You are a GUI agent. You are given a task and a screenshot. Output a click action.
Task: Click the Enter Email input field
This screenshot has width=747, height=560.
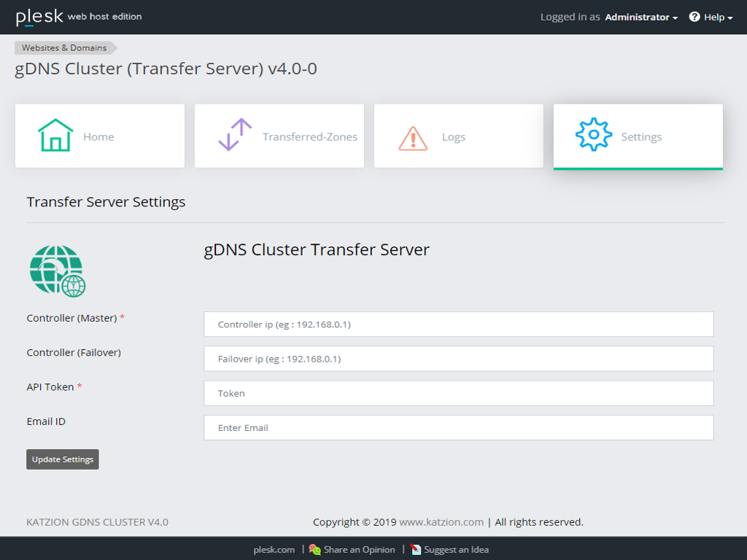coord(458,428)
